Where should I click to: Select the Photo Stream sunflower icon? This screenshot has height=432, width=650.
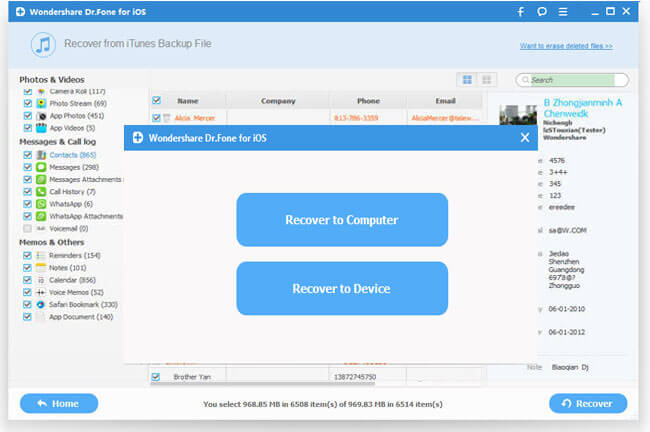41,103
